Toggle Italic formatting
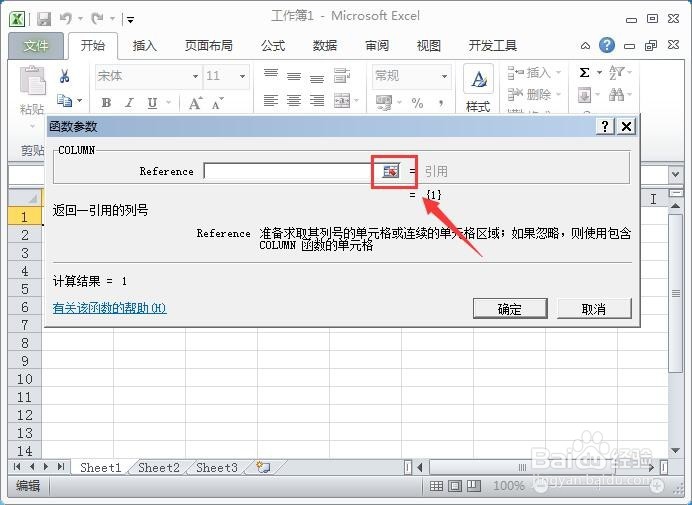Screen dimensions: 692x505 [129, 103]
